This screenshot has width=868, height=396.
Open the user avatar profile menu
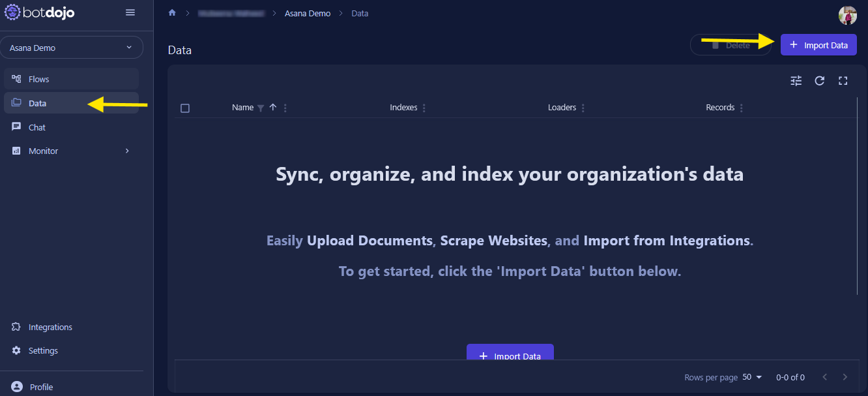(x=847, y=15)
